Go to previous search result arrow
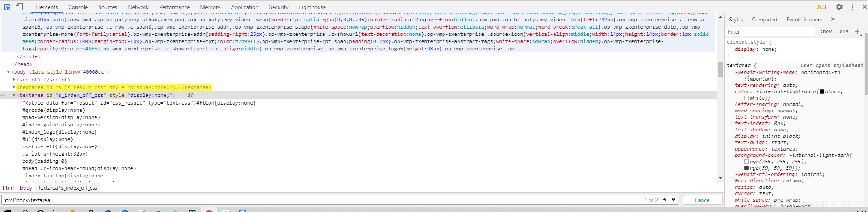Viewport: 868px width, 212px height. (664, 200)
